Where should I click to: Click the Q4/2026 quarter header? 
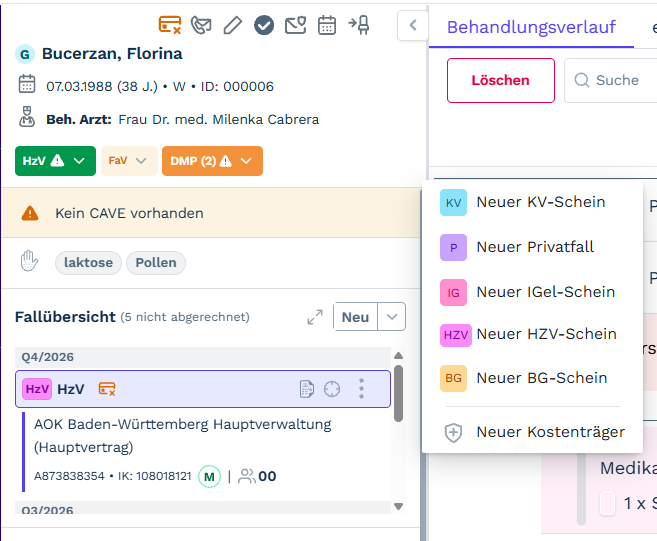click(203, 357)
